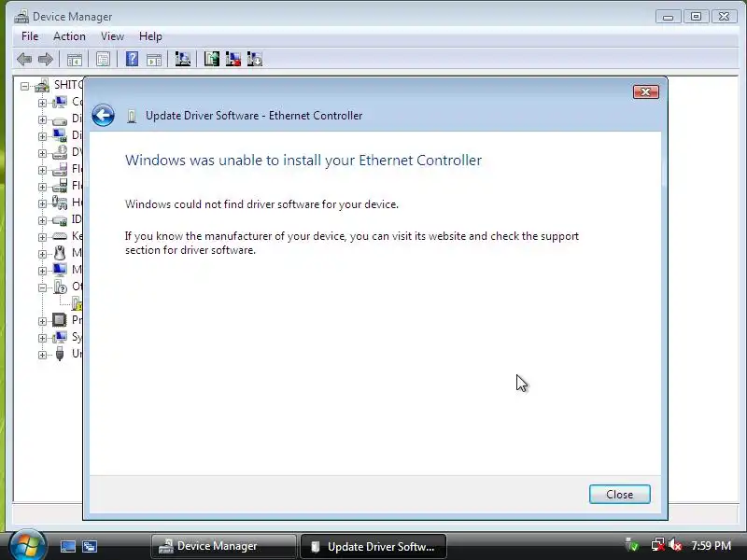This screenshot has height=560, width=747.
Task: Click the green-arrow Update Driver Software icon
Action: pyautogui.click(x=212, y=59)
